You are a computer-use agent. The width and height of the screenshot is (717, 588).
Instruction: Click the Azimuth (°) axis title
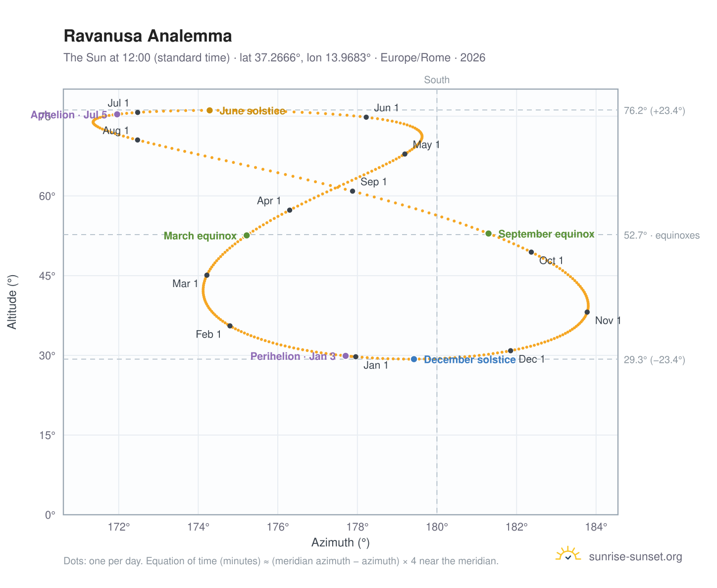pyautogui.click(x=341, y=543)
